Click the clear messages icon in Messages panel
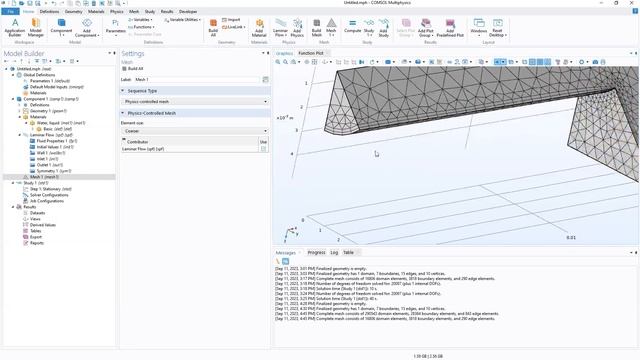Viewport: 640px width, 360px height. pyautogui.click(x=278, y=261)
